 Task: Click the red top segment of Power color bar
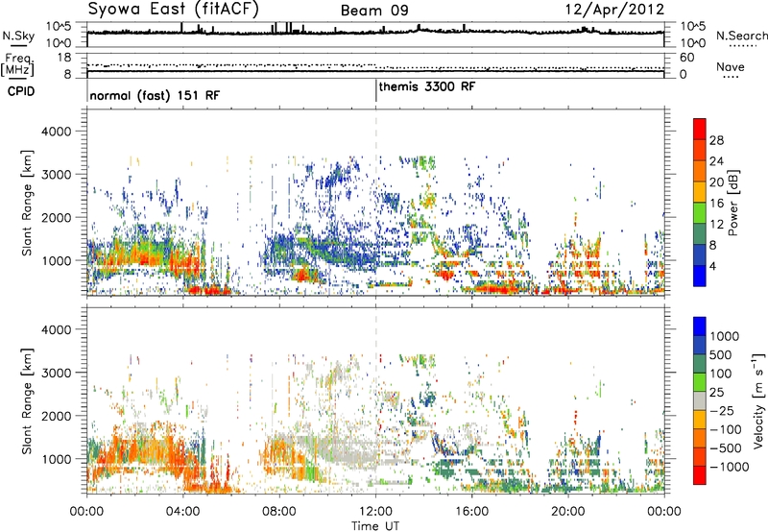click(700, 129)
